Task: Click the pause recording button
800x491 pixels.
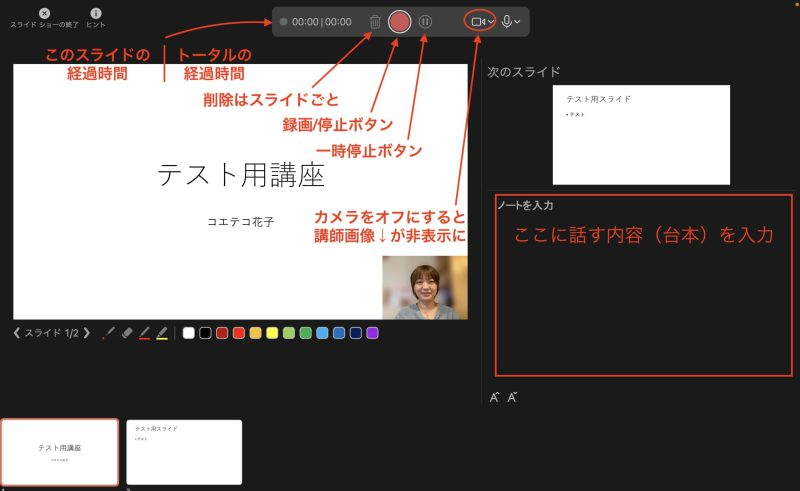Action: click(425, 22)
